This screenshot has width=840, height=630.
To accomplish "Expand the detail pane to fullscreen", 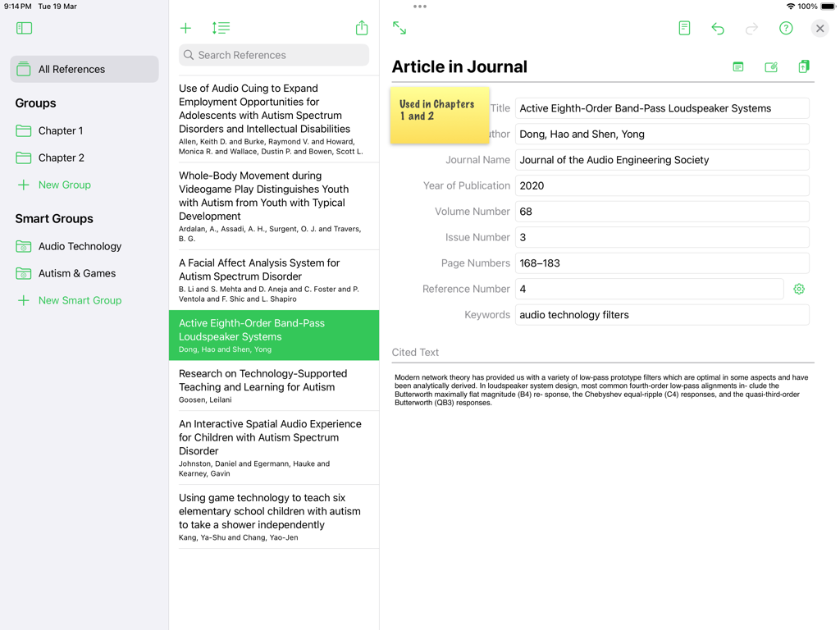I will 399,28.
